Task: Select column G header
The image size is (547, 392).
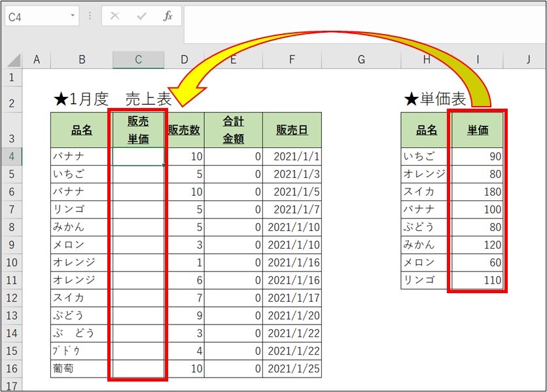Action: tap(361, 60)
